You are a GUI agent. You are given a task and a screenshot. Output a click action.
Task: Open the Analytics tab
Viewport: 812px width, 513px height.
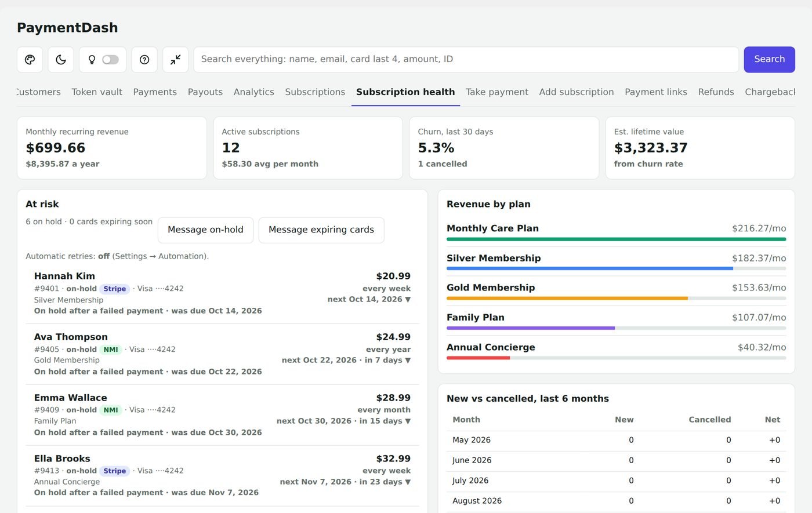(x=254, y=92)
